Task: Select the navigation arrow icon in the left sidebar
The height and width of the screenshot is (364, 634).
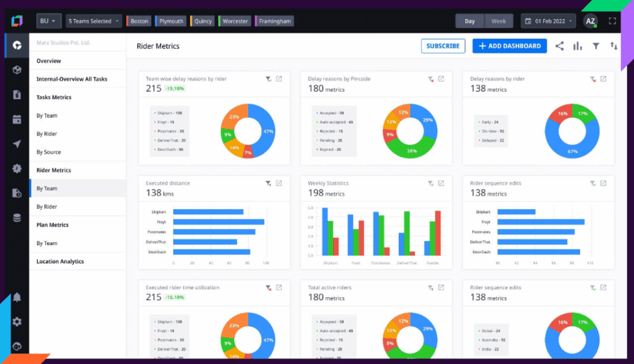Action: click(17, 144)
